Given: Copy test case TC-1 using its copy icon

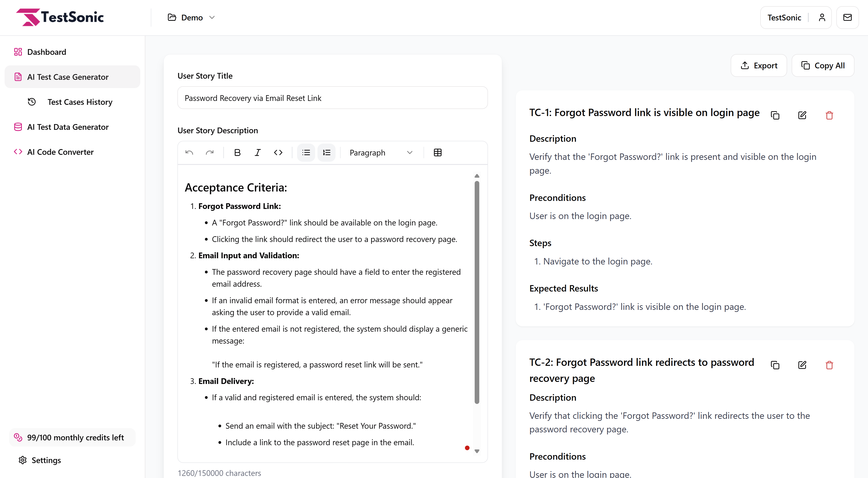Looking at the screenshot, I should point(775,115).
